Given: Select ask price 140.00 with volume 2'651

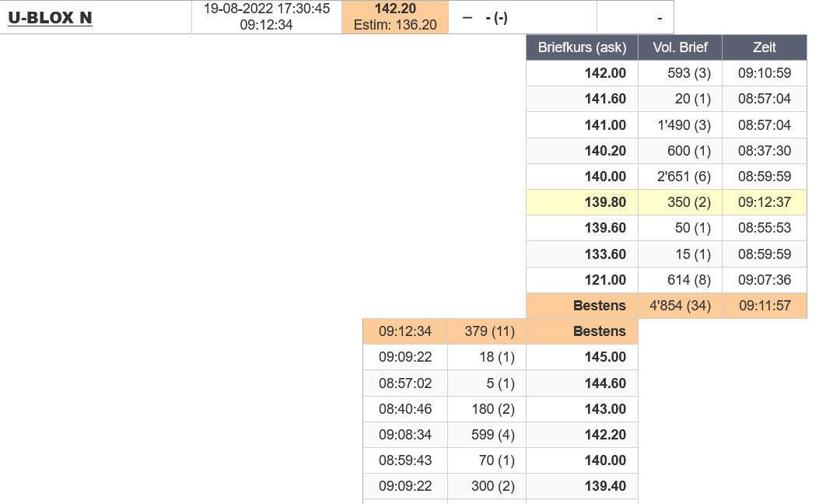Looking at the screenshot, I should pos(605,177).
